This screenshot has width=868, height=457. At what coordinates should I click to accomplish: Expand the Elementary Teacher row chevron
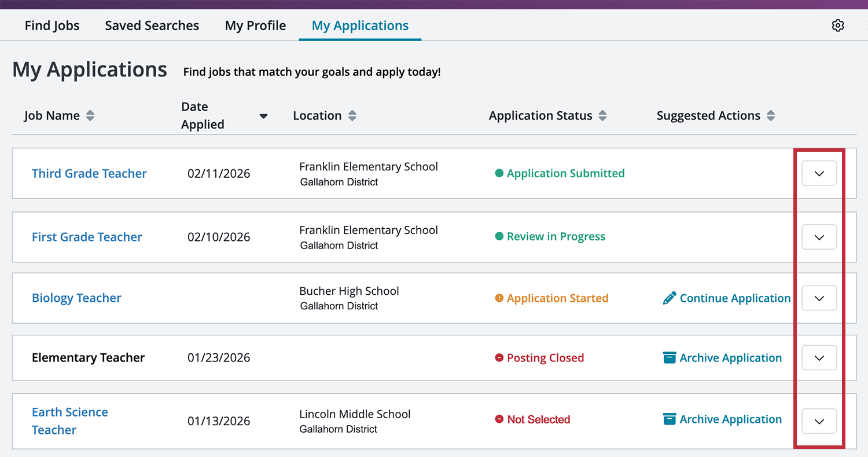(819, 357)
